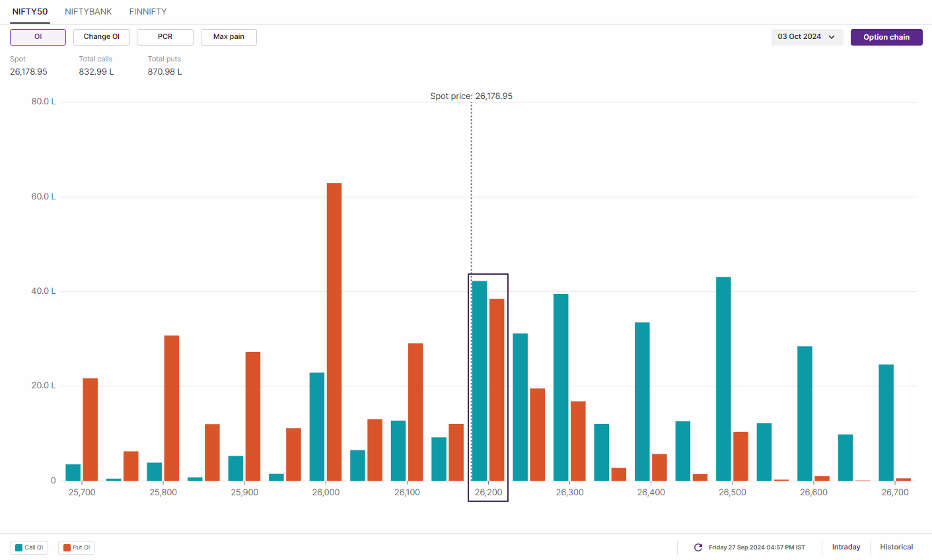The height and width of the screenshot is (560, 932).
Task: Click the call bar at strike 26,500
Action: click(723, 379)
